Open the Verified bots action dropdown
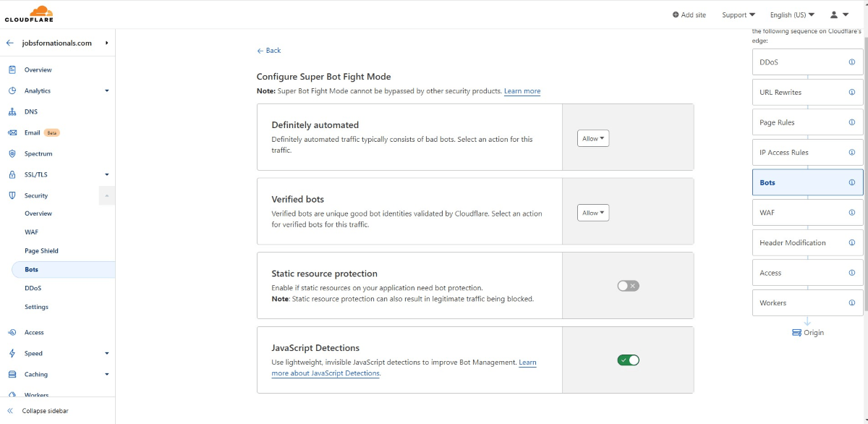The image size is (868, 424). (x=593, y=213)
